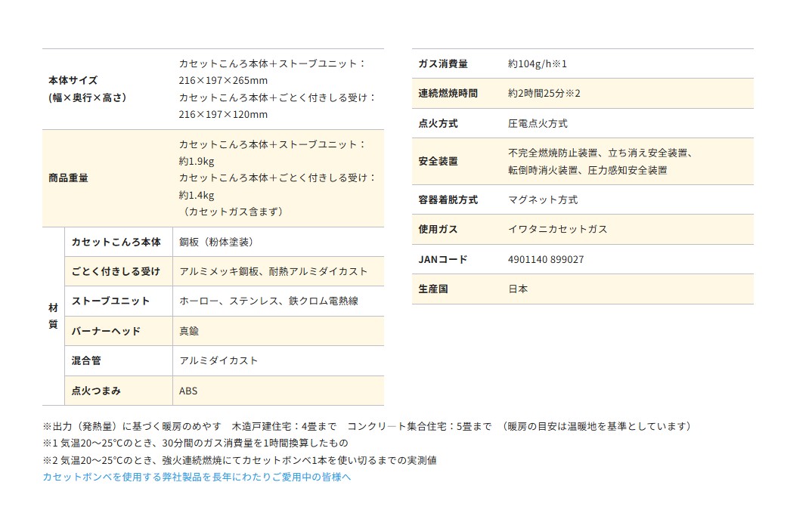Image resolution: width=812 pixels, height=513 pixels.
Task: Click the 点火方式 row label
Action: coord(438,123)
